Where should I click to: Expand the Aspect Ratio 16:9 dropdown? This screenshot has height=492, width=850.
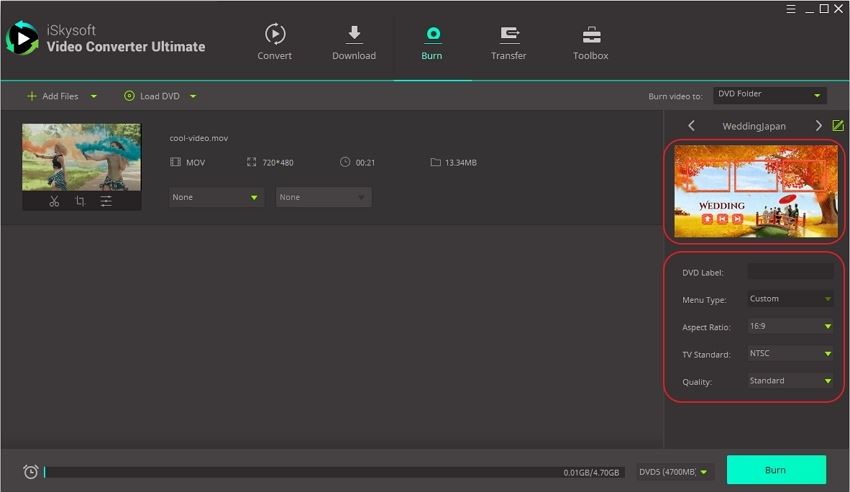coord(790,326)
